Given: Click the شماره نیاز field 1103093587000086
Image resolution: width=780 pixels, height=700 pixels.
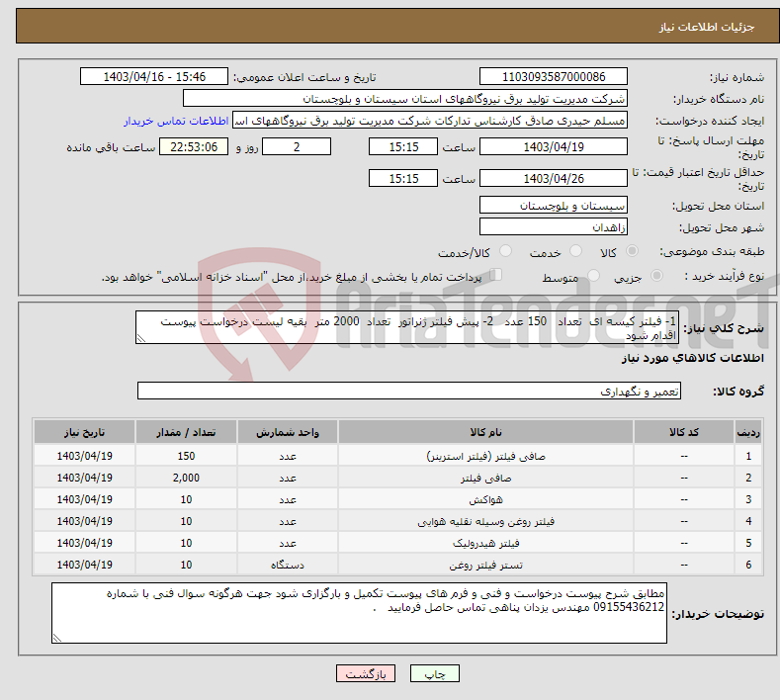Looking at the screenshot, I should (554, 76).
